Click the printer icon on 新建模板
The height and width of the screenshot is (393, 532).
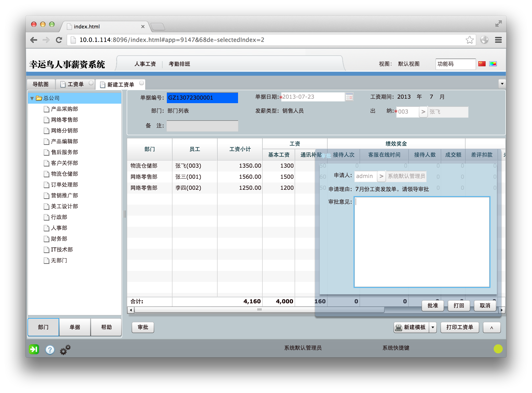point(399,328)
